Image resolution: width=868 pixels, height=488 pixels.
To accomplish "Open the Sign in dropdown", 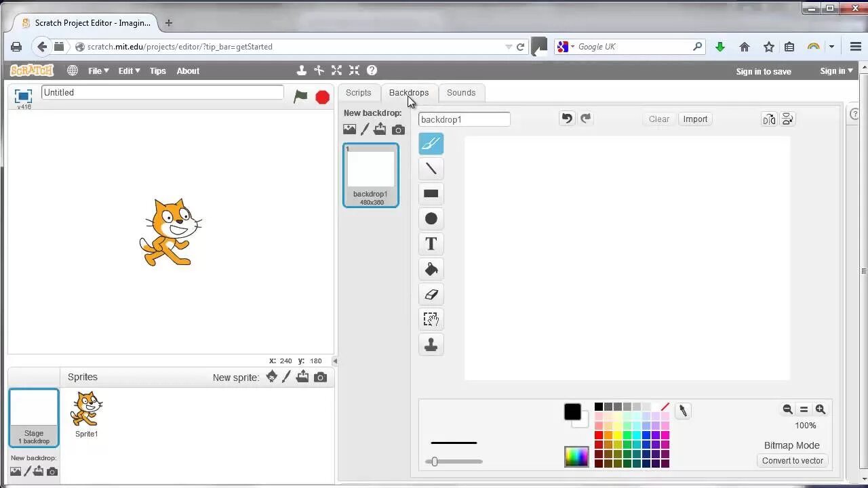I will 835,70.
